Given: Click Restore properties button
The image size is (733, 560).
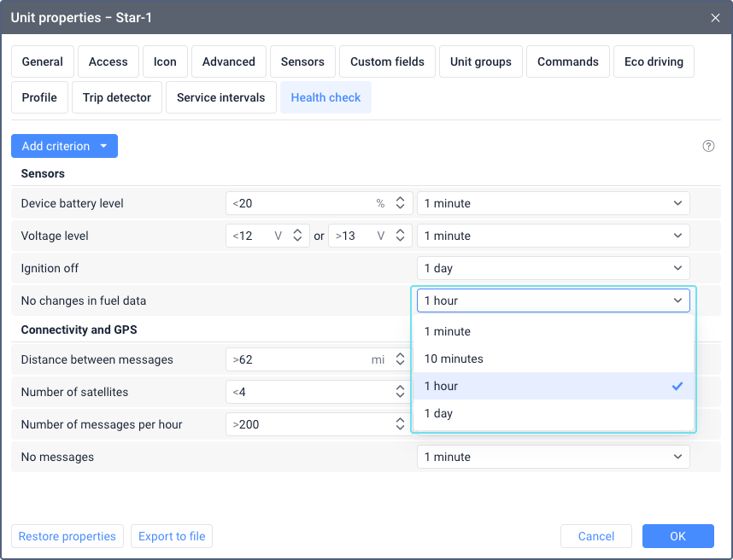Looking at the screenshot, I should pyautogui.click(x=67, y=536).
